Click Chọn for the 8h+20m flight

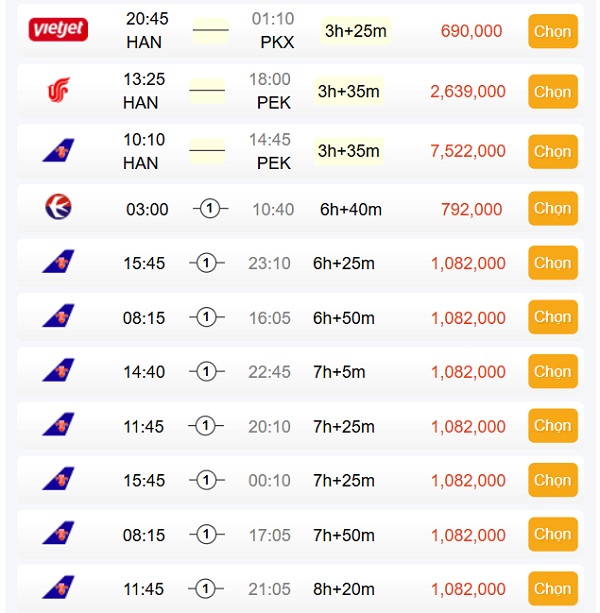553,588
